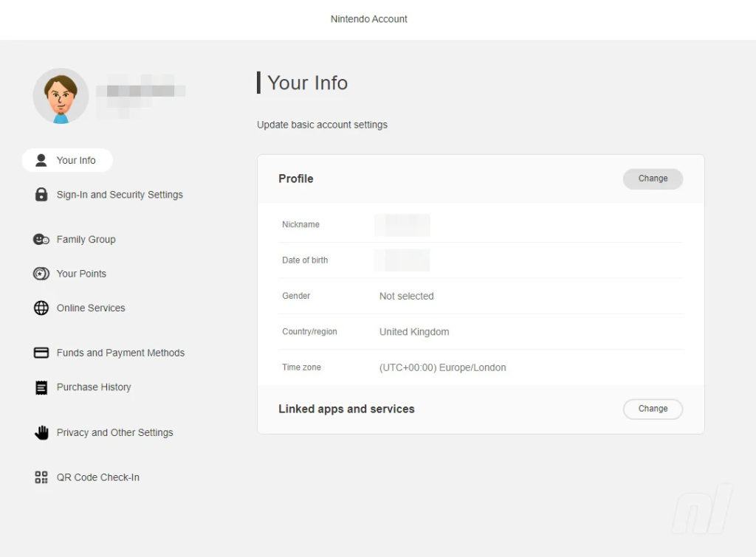The height and width of the screenshot is (557, 756).
Task: Click the Date of birth row value
Action: click(x=402, y=260)
